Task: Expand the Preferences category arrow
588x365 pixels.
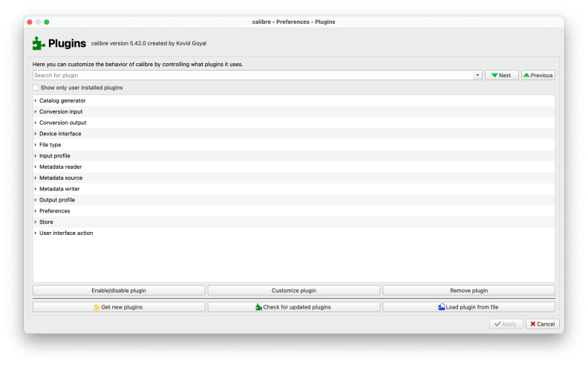Action: coord(36,210)
